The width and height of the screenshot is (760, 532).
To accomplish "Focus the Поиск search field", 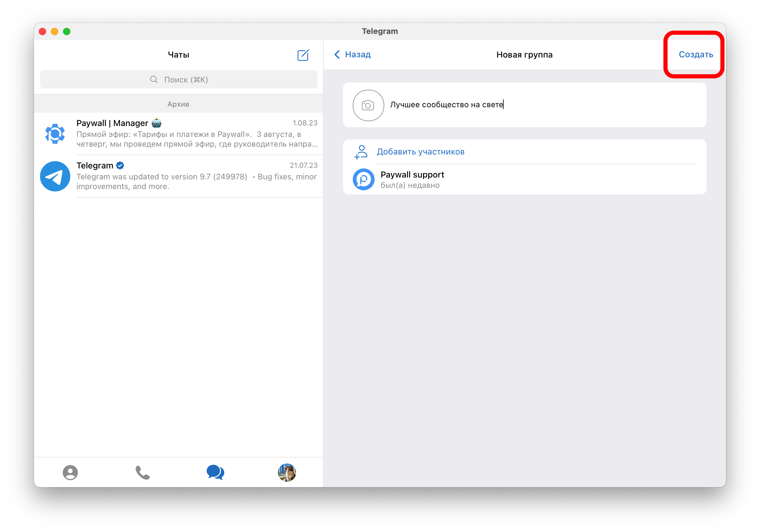I will pos(179,80).
